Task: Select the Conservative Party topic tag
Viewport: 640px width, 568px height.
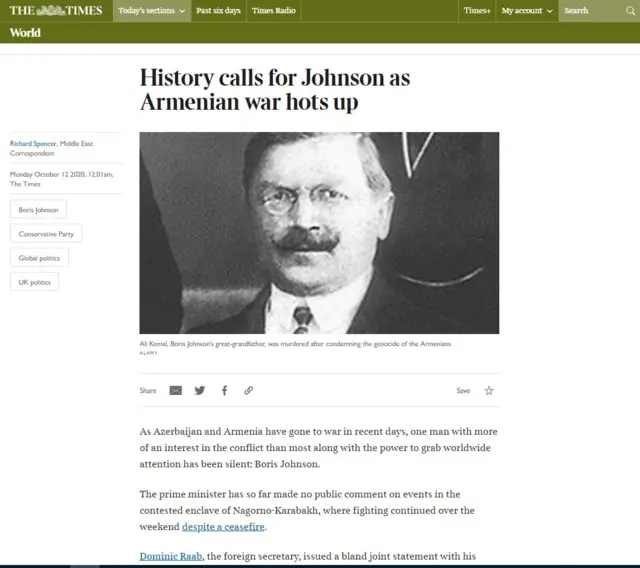Action: [46, 233]
